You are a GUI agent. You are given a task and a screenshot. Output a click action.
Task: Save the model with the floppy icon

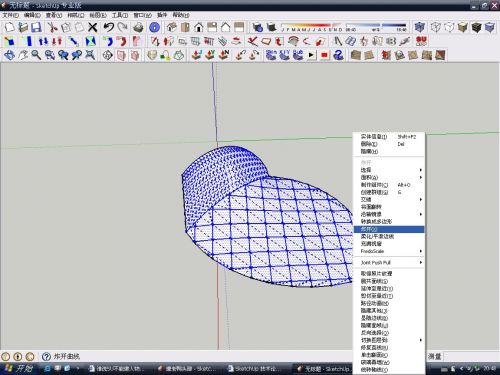click(x=36, y=27)
